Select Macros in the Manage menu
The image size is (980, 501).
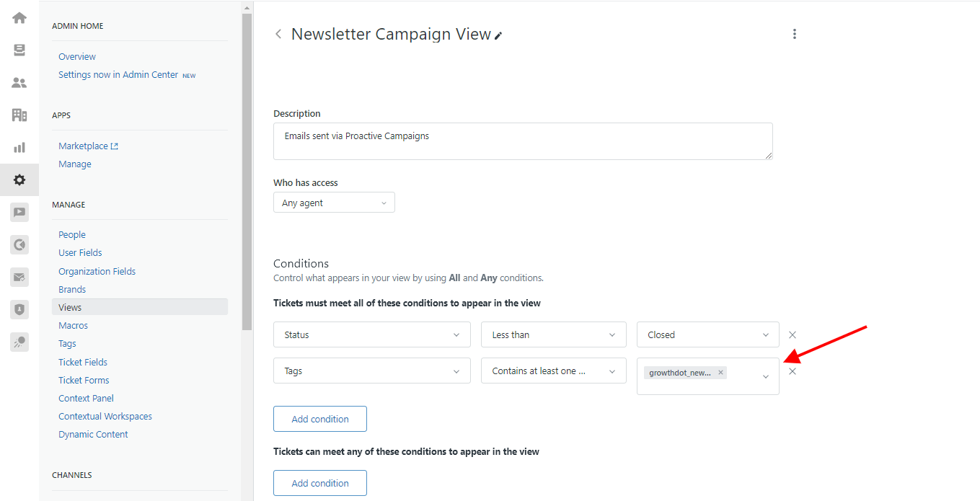pos(74,326)
